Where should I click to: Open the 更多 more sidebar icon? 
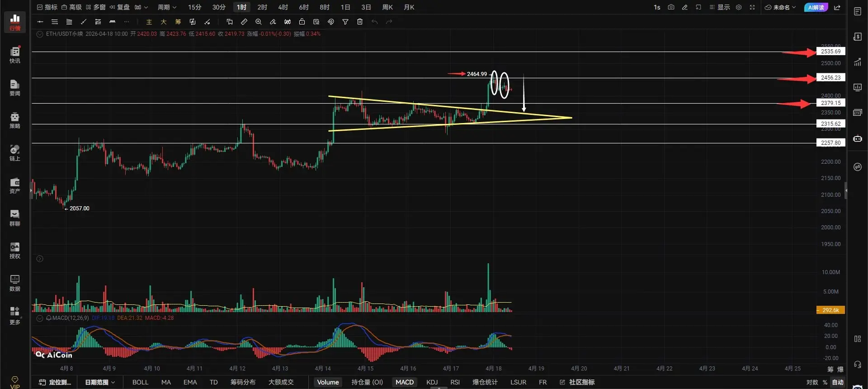pos(15,316)
